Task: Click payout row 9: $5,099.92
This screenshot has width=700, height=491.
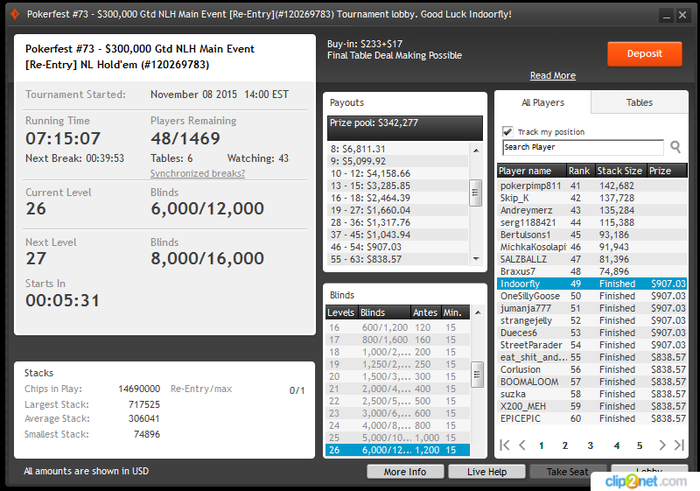Action: pos(398,161)
